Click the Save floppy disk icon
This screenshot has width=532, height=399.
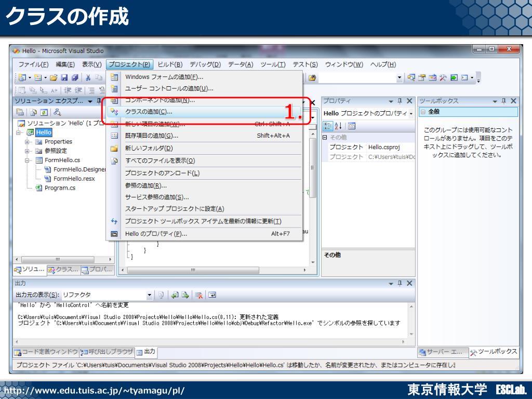pos(64,78)
